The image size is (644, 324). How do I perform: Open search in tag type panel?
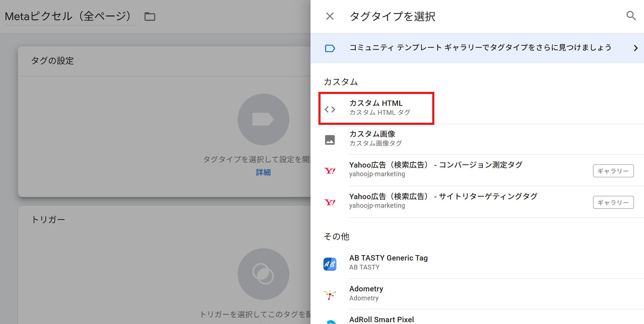point(631,16)
